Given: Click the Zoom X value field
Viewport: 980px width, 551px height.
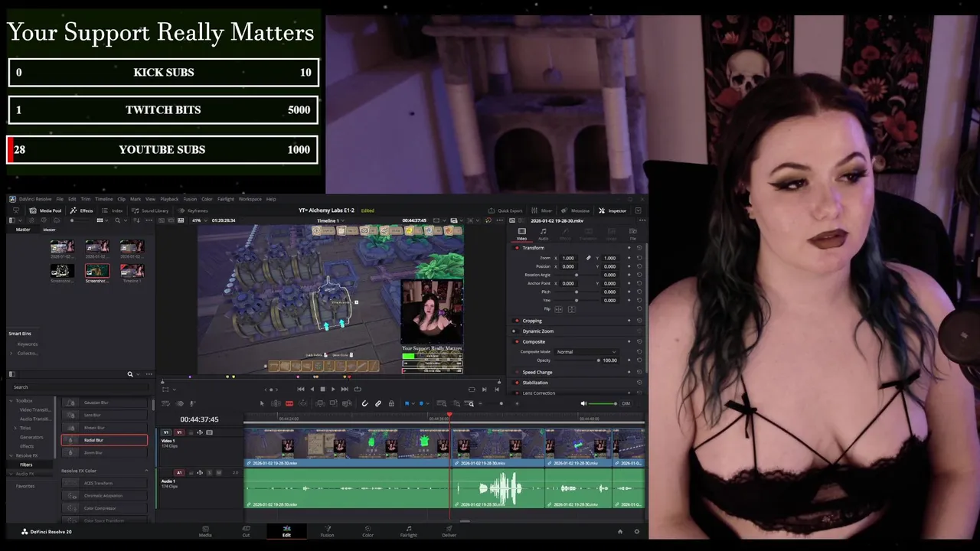Looking at the screenshot, I should tap(568, 258).
